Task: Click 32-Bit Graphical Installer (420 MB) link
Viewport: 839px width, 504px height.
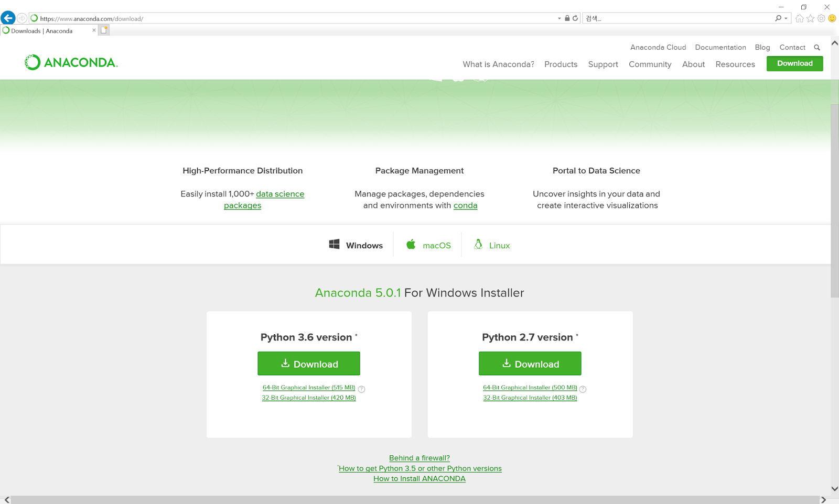Action: point(309,398)
